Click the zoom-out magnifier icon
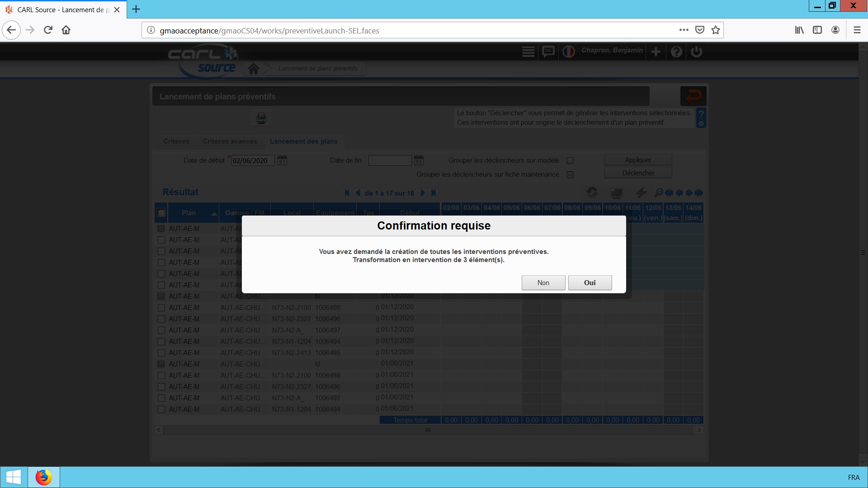The height and width of the screenshot is (488, 868). 658,193
